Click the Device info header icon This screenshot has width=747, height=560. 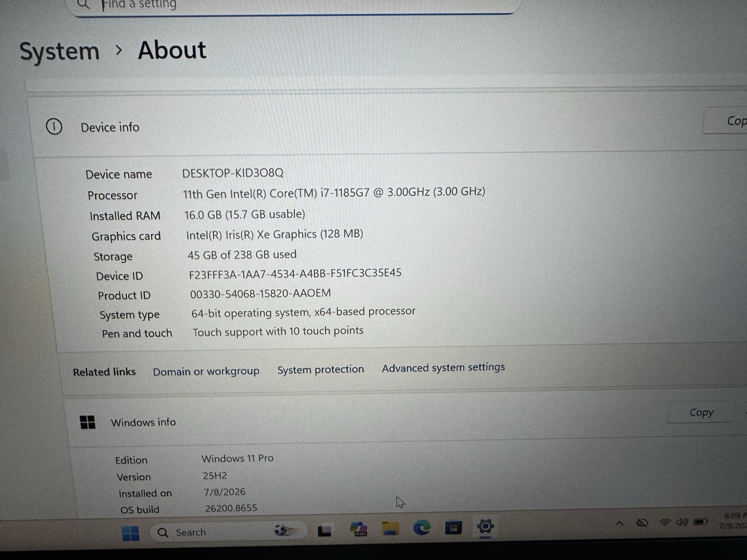(54, 126)
